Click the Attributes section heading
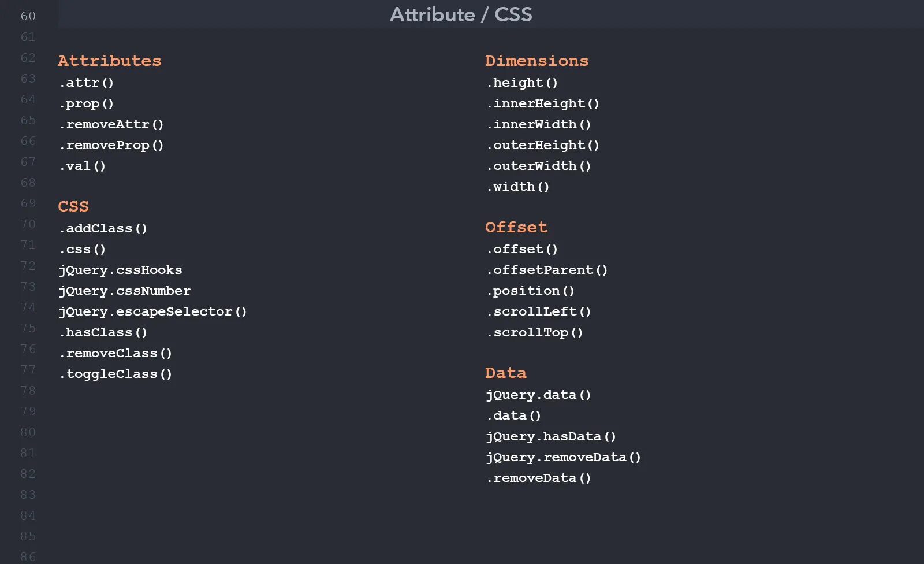This screenshot has height=564, width=924. point(109,61)
